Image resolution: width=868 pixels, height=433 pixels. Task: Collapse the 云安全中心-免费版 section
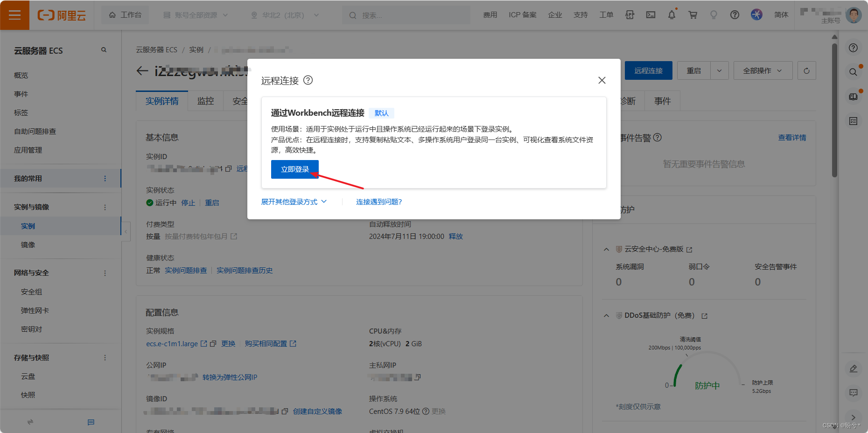tap(606, 249)
